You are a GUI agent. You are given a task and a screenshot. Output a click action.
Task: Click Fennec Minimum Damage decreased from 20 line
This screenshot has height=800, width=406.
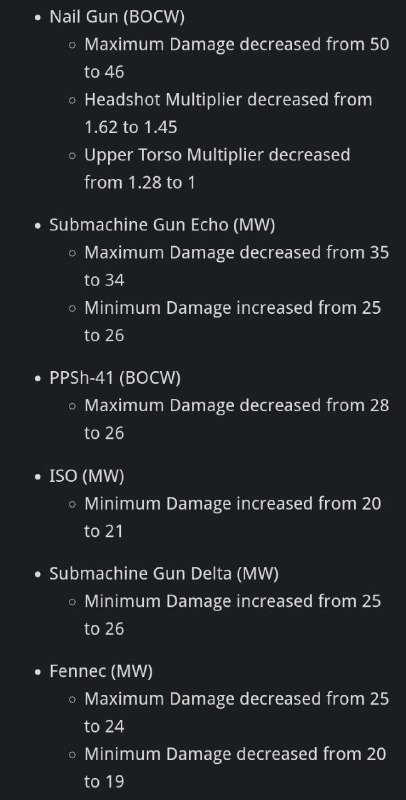point(235,767)
